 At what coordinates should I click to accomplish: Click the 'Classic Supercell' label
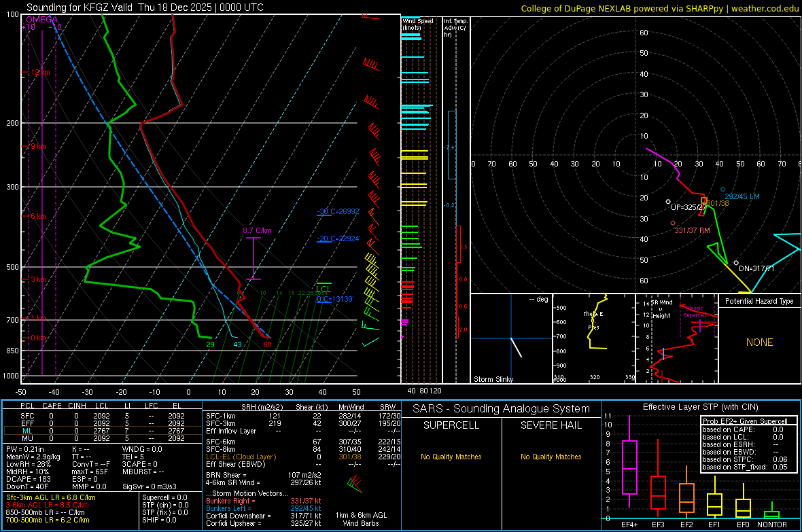[x=695, y=312]
